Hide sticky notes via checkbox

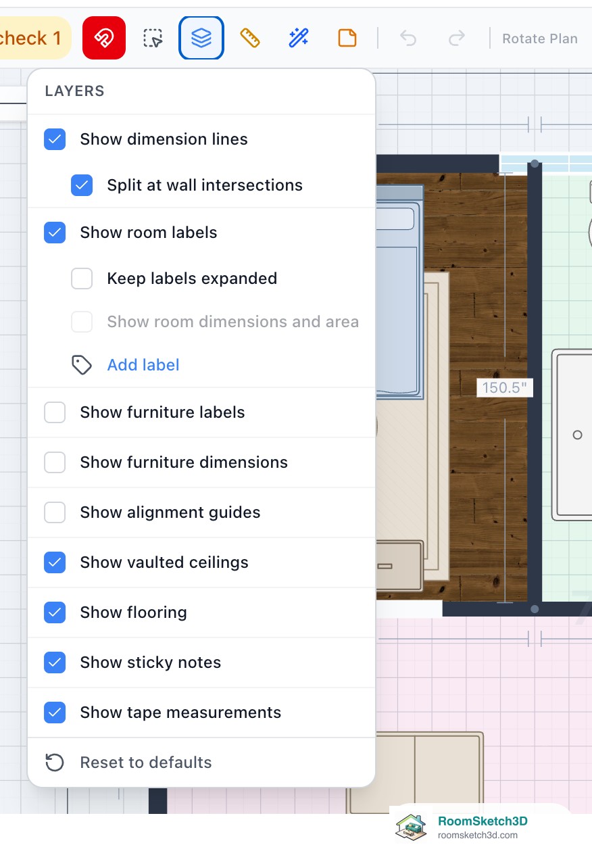point(55,662)
